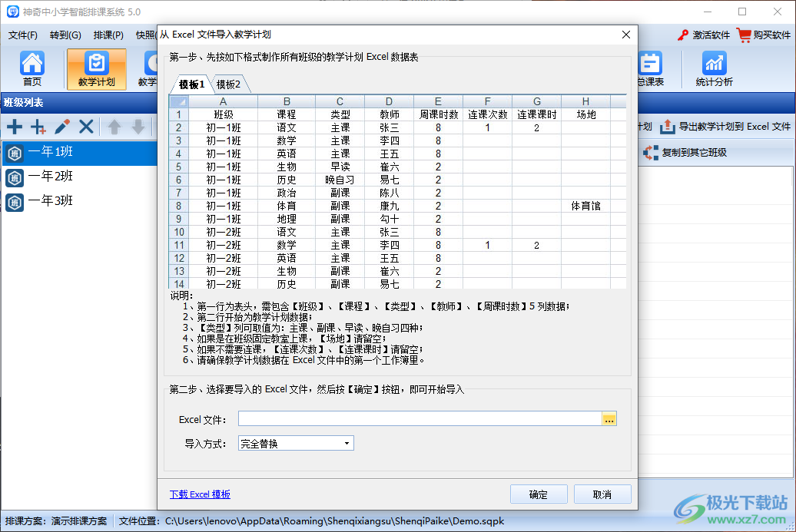
Task: Click the batch add classes icon
Action: coord(38,126)
